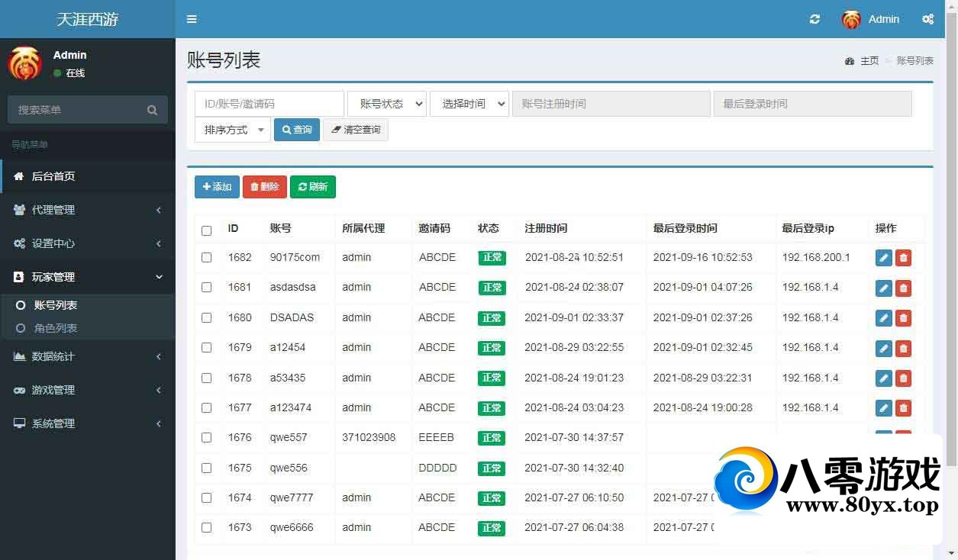This screenshot has width=958, height=560.
Task: Click the 注册时间 column header
Action: point(546,228)
